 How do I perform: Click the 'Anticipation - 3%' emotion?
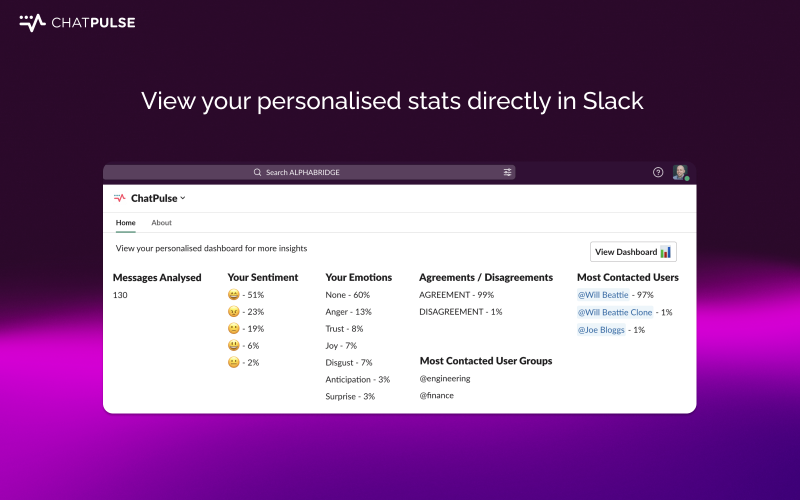point(358,379)
